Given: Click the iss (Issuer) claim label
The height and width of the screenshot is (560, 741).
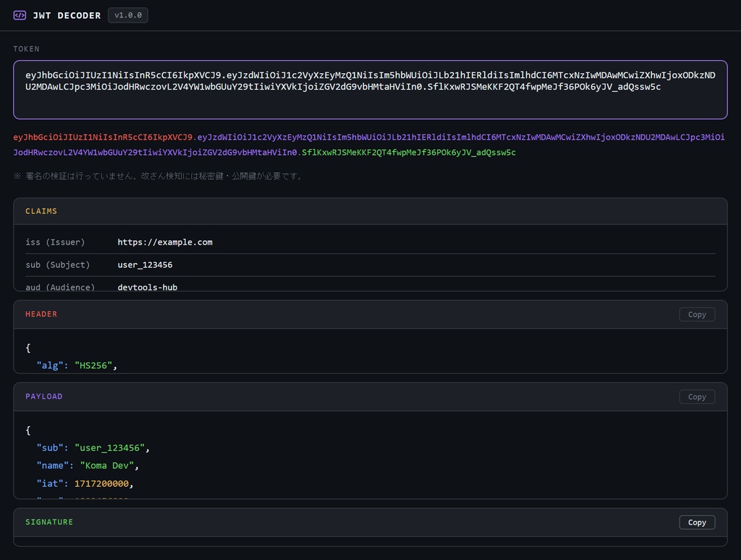Looking at the screenshot, I should tap(55, 242).
